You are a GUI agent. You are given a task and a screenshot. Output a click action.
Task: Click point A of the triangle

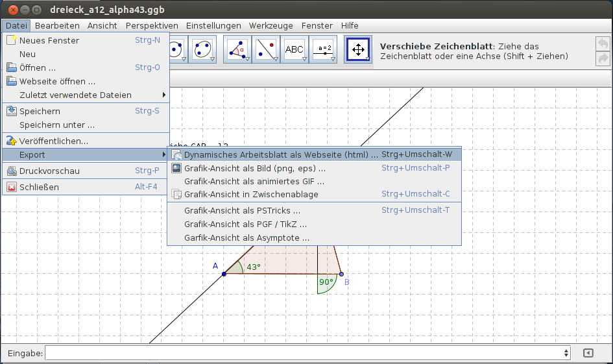click(x=224, y=274)
